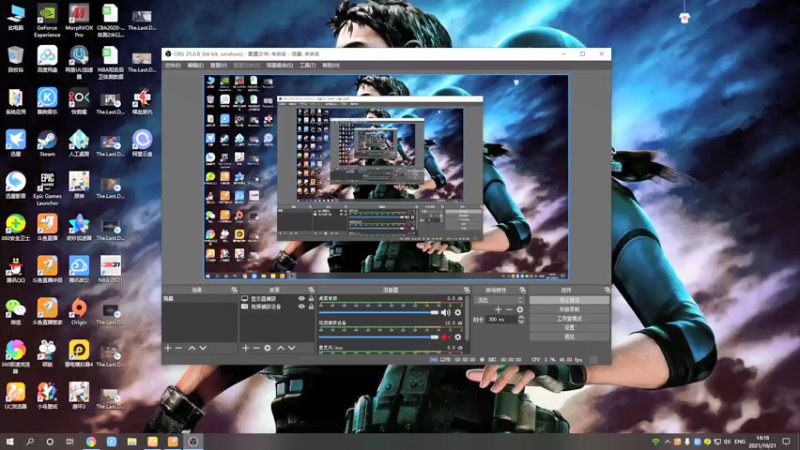
Task: Select the scene entry in the Scenes list
Action: 199,298
